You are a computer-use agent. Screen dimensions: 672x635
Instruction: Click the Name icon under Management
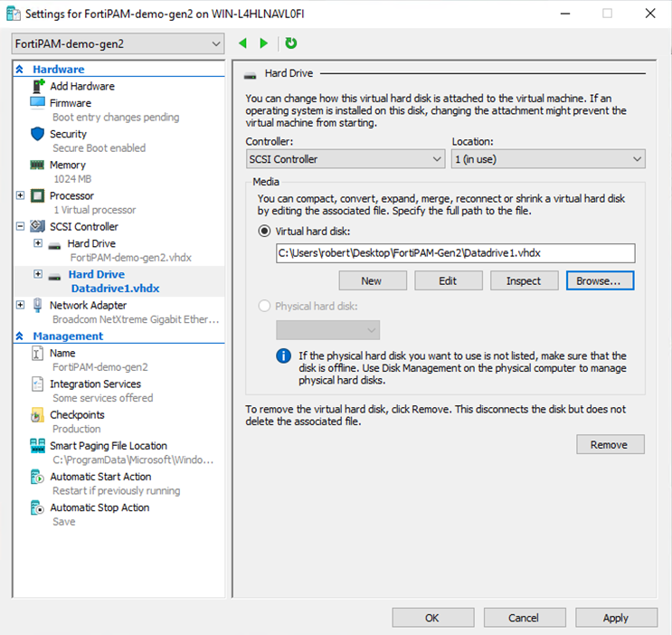37,354
